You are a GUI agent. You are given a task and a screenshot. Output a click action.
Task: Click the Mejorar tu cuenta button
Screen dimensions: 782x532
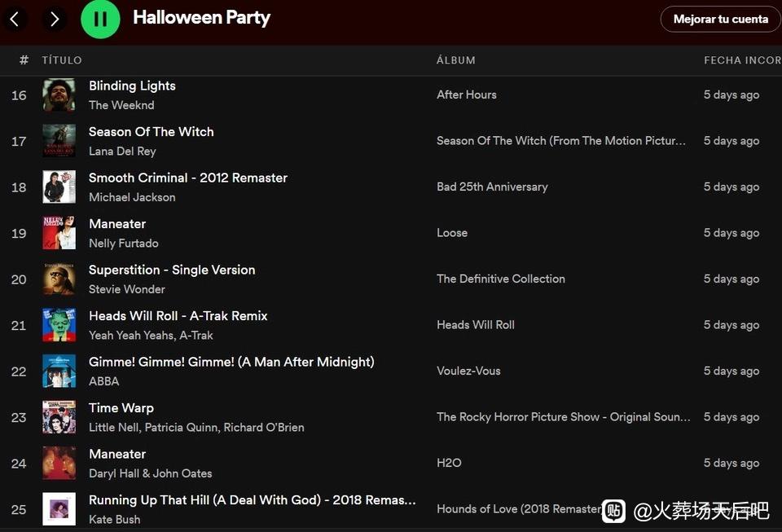point(721,19)
